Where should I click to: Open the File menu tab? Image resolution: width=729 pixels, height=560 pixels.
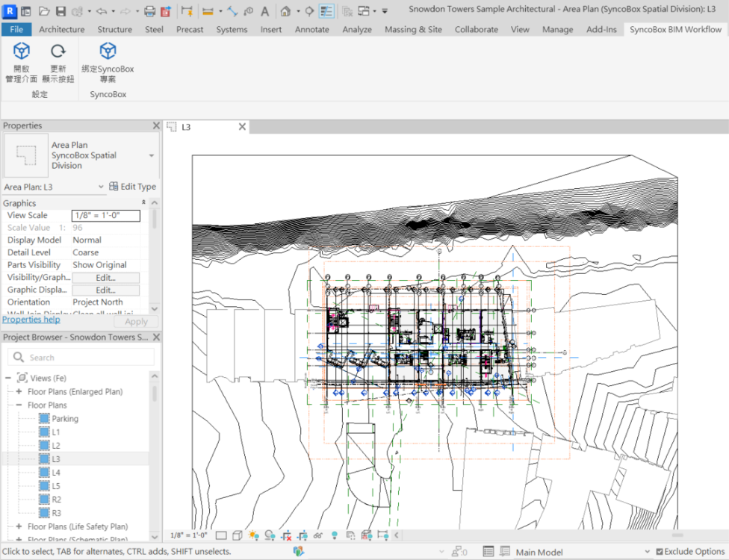pyautogui.click(x=16, y=29)
